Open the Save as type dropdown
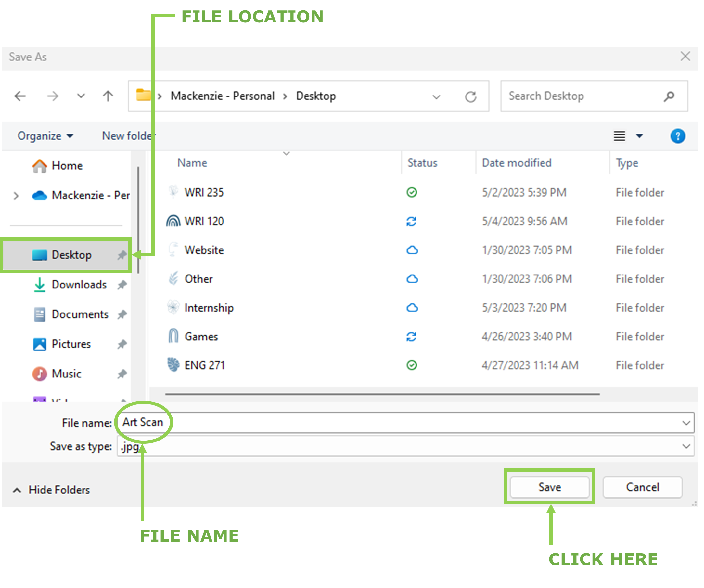Image resolution: width=704 pixels, height=588 pixels. click(x=685, y=446)
